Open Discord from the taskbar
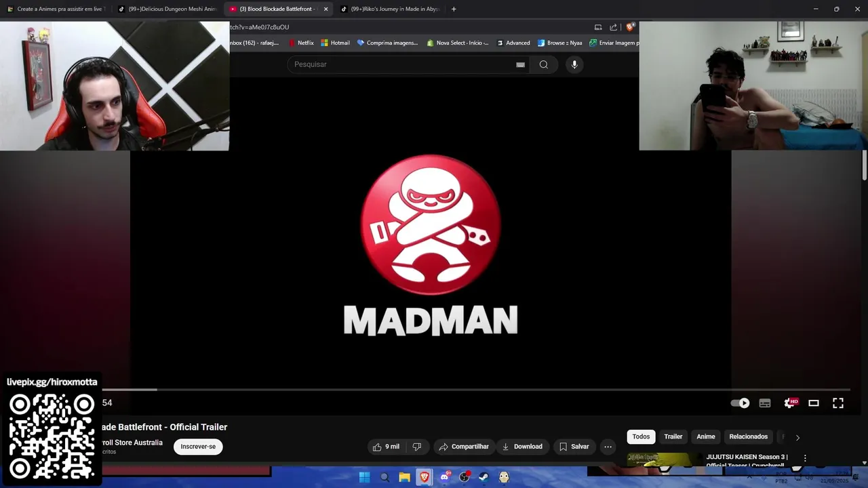Image resolution: width=868 pixels, height=488 pixels. point(444,477)
